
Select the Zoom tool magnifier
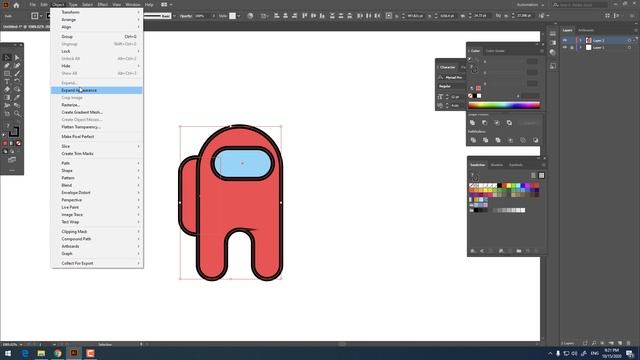pos(17,113)
